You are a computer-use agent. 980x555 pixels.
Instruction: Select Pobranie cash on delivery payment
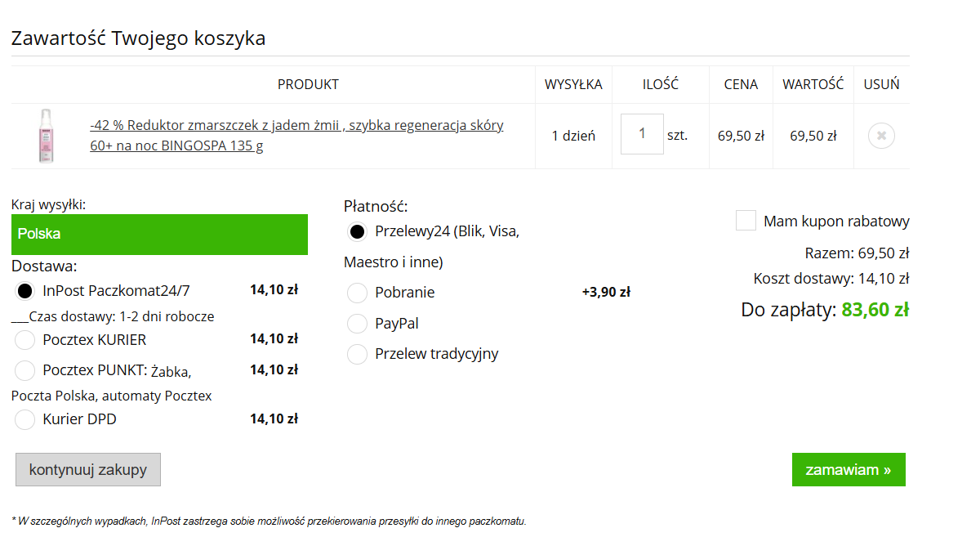pos(357,293)
